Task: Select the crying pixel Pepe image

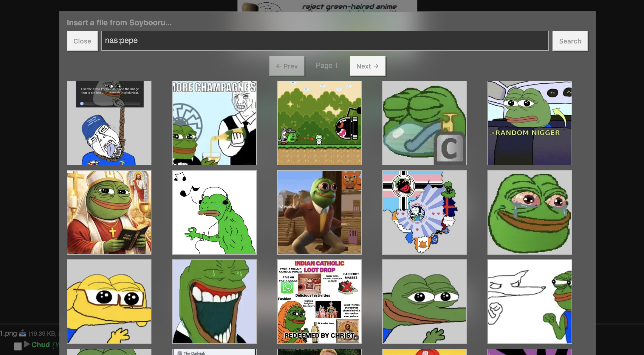Action: pos(530,212)
